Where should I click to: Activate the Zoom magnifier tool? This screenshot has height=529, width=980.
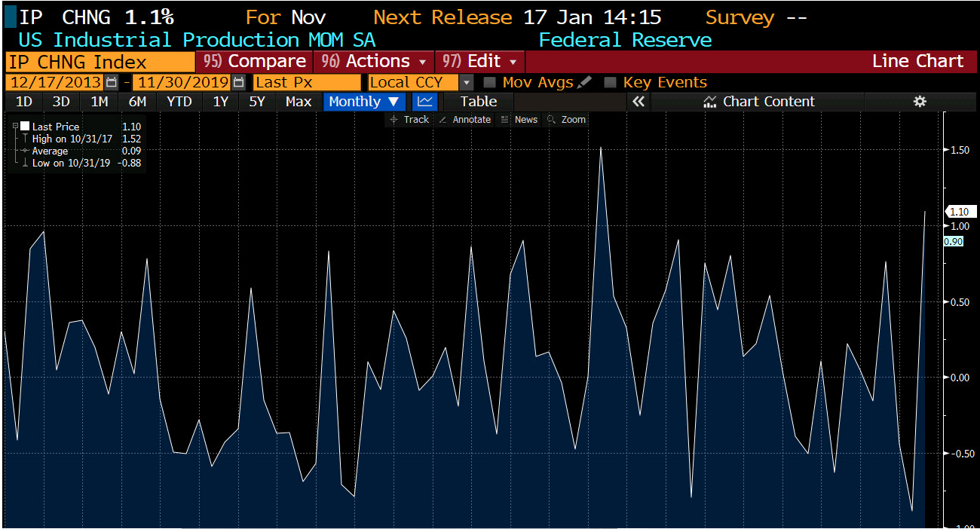[x=566, y=119]
